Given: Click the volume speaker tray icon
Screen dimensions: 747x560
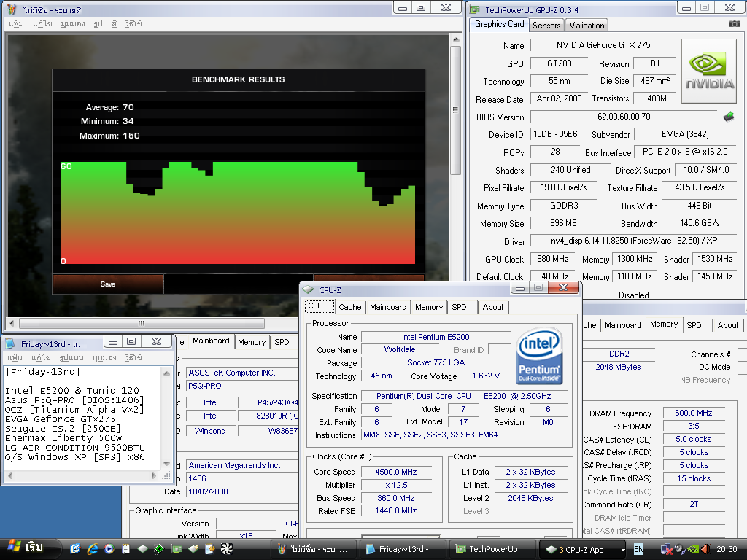Looking at the screenshot, I should [x=705, y=550].
